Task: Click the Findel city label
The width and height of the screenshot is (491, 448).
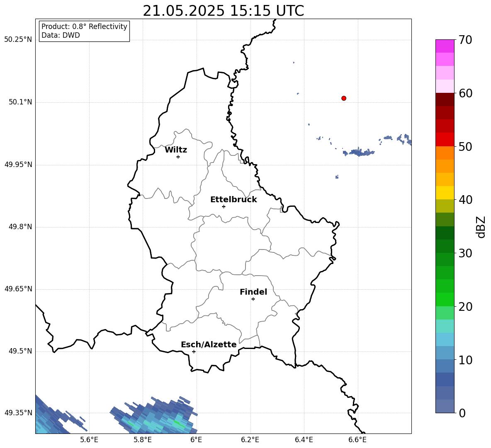Action: (253, 292)
